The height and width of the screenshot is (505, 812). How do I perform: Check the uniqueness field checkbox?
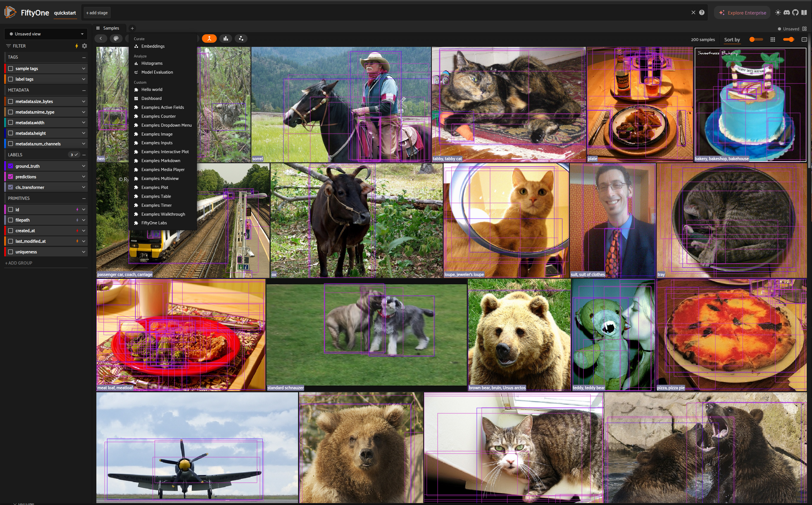click(11, 252)
